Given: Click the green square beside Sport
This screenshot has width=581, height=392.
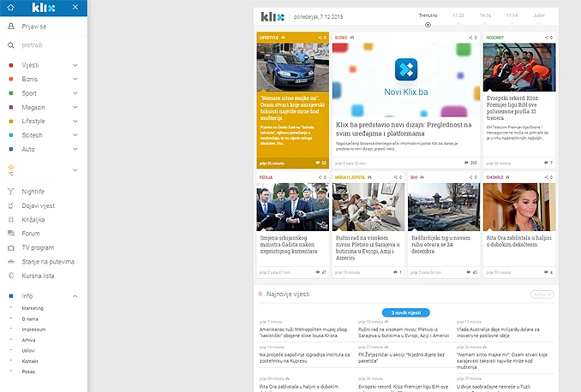Looking at the screenshot, I should (11, 93).
